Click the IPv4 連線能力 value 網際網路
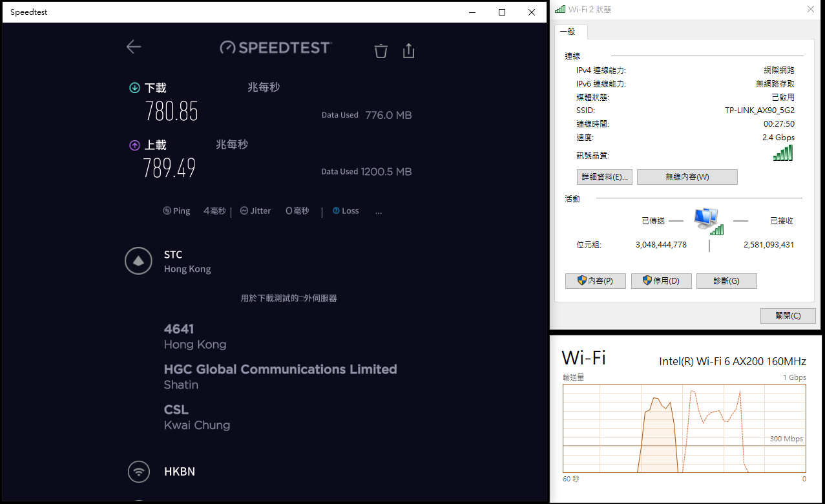The height and width of the screenshot is (504, 825). click(779, 70)
